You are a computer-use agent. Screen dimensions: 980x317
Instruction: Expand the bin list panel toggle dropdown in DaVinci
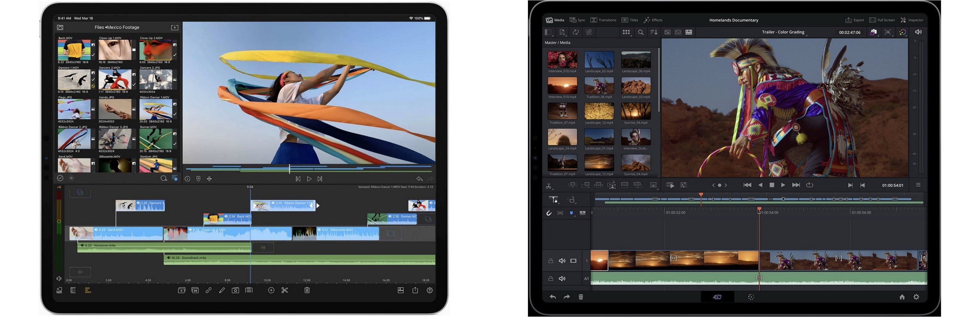click(549, 32)
